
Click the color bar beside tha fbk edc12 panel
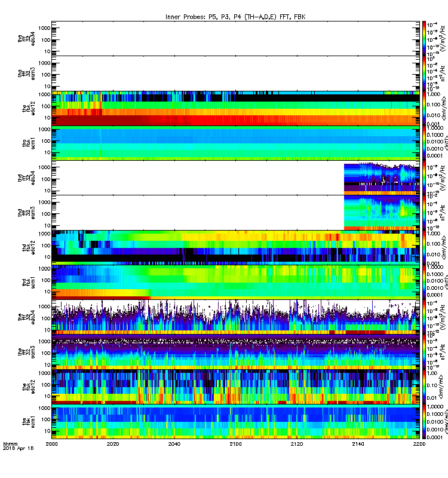pyautogui.click(x=424, y=108)
